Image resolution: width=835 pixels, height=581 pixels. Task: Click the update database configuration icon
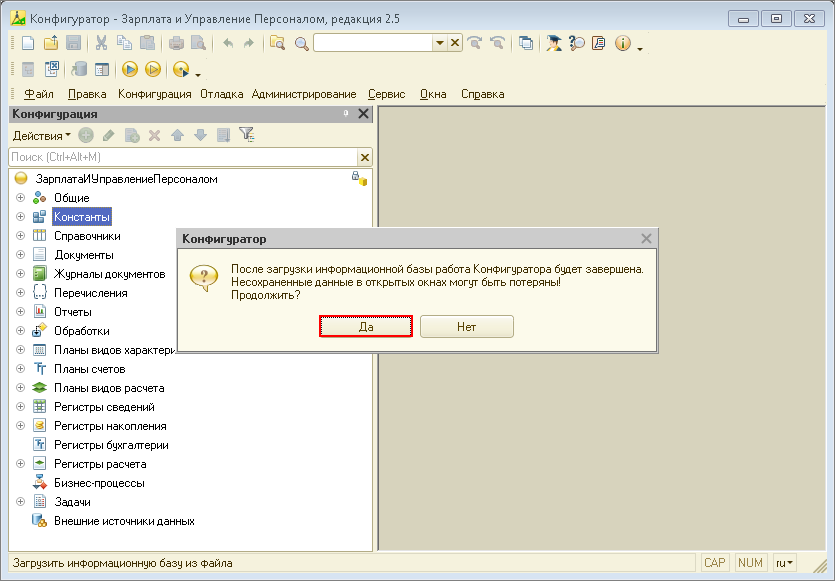coord(79,69)
